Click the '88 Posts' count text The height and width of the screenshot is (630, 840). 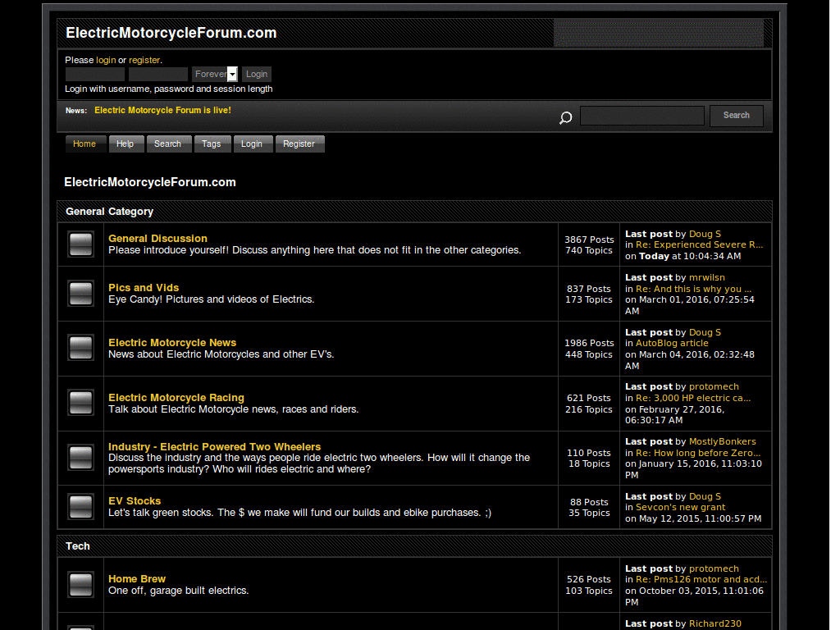pyautogui.click(x=589, y=503)
